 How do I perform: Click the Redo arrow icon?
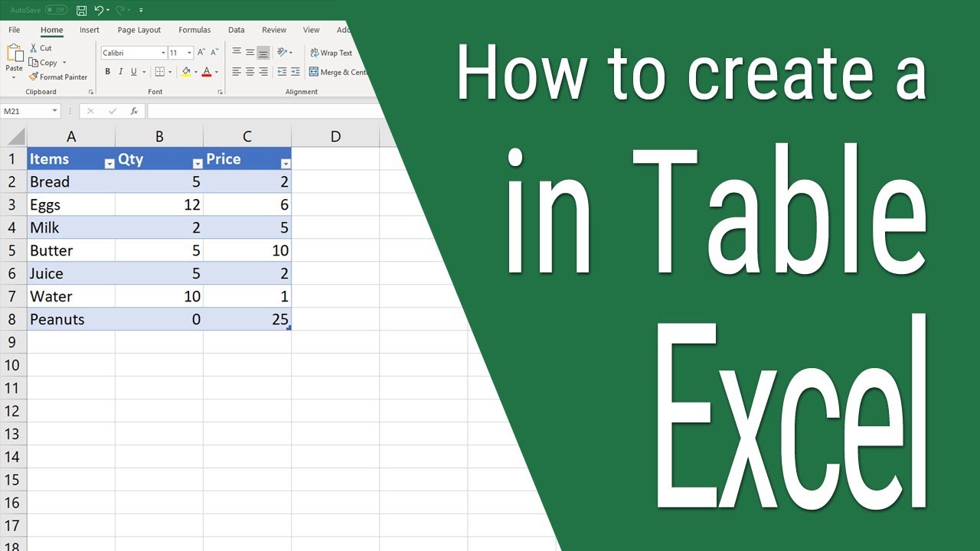(119, 10)
